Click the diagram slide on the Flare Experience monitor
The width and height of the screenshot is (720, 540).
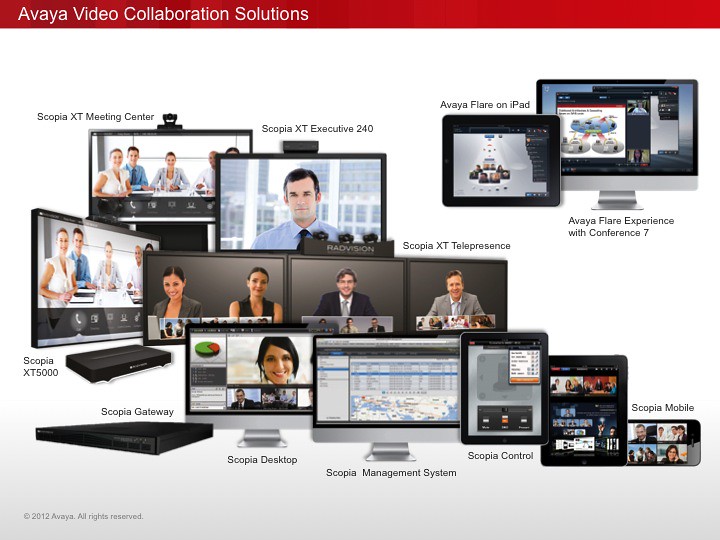coord(591,131)
